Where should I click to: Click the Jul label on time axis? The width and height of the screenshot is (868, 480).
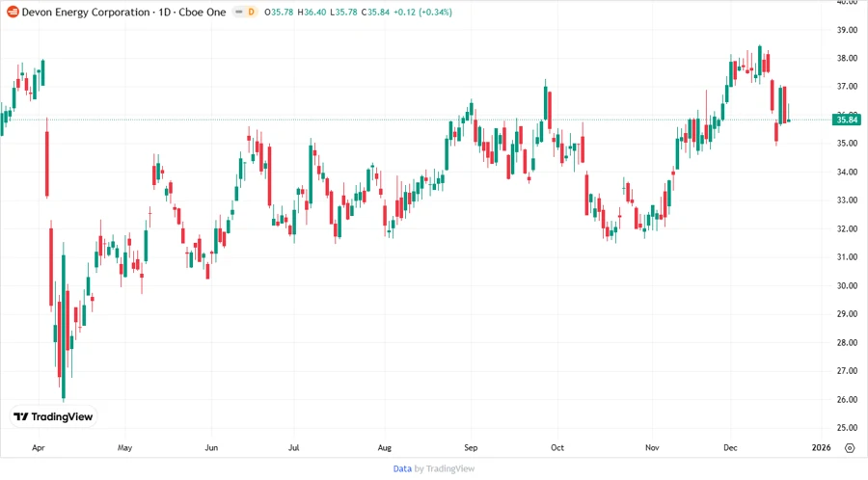click(293, 447)
